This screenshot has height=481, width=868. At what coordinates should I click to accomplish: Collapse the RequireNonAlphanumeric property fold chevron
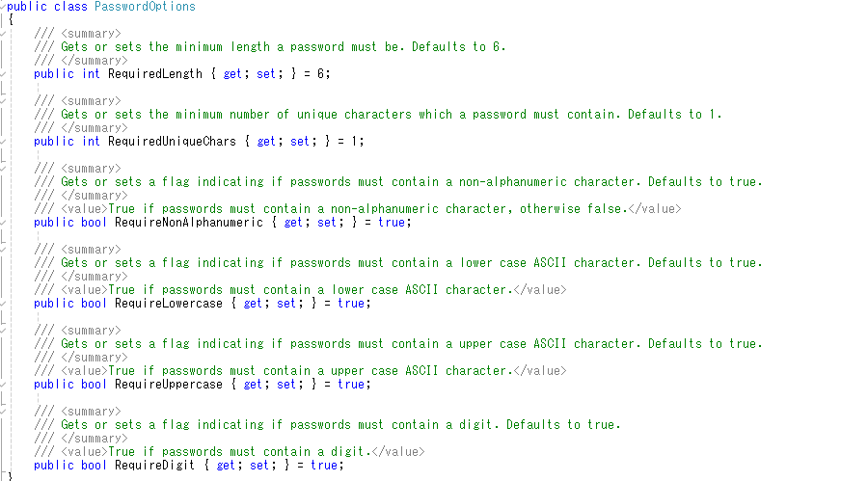pyautogui.click(x=3, y=223)
